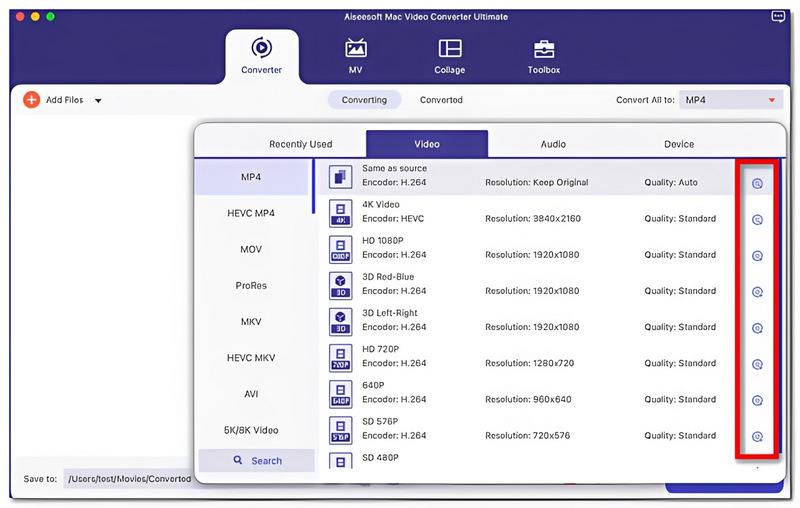
Task: Select 5K/8K Video format
Action: pyautogui.click(x=251, y=430)
